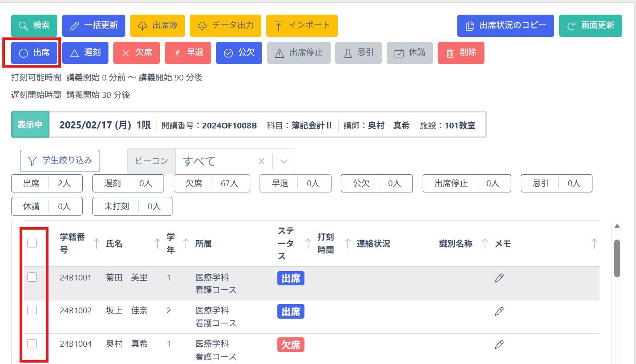Set status to 早退 for selection

tap(188, 53)
